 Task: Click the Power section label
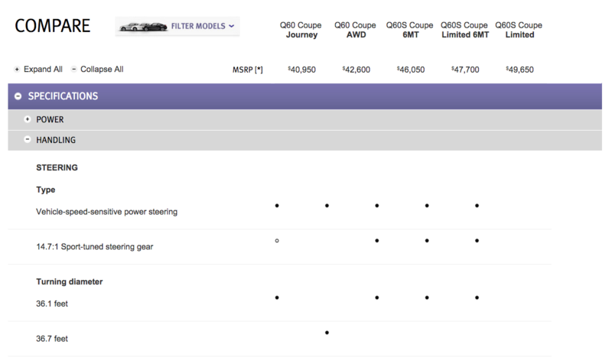point(50,120)
